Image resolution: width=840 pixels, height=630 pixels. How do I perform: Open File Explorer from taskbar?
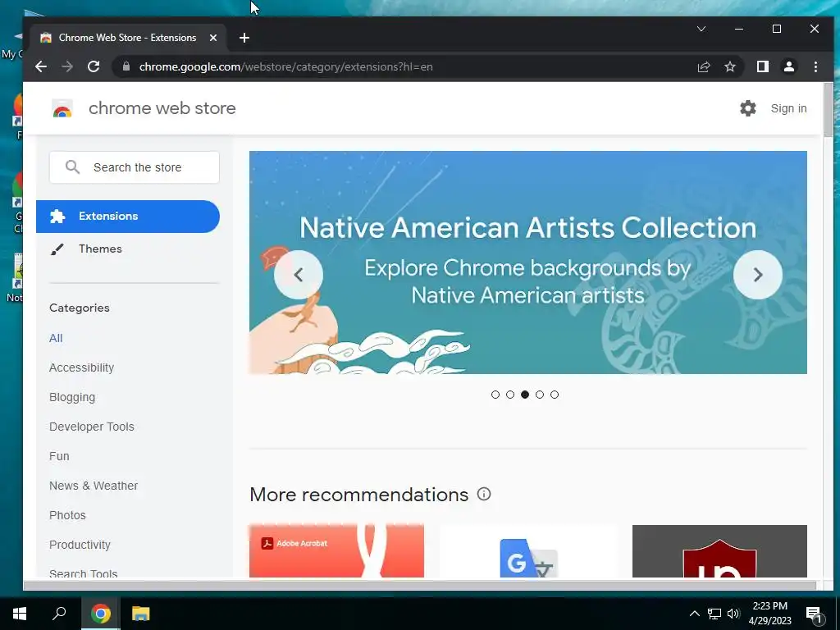tap(140, 614)
